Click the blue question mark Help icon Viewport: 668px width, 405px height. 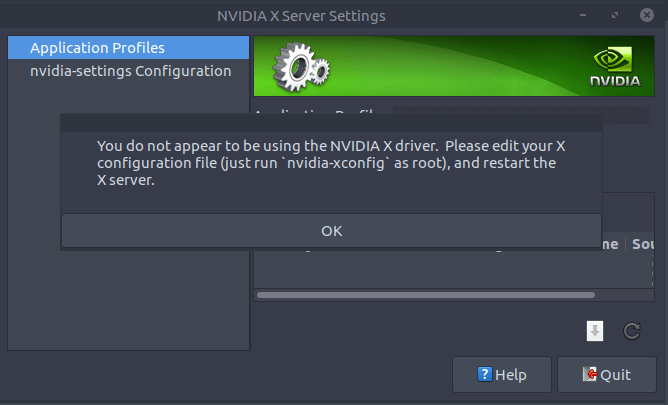click(485, 375)
